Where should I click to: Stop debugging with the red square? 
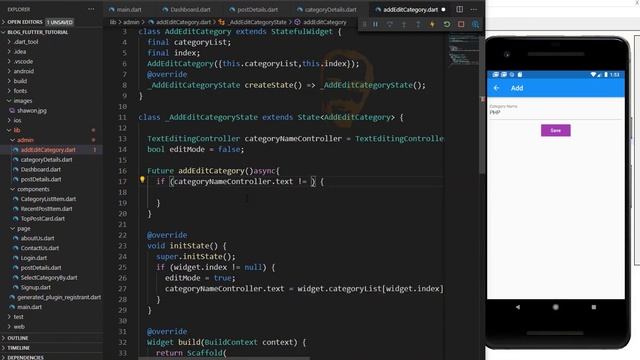[x=461, y=24]
